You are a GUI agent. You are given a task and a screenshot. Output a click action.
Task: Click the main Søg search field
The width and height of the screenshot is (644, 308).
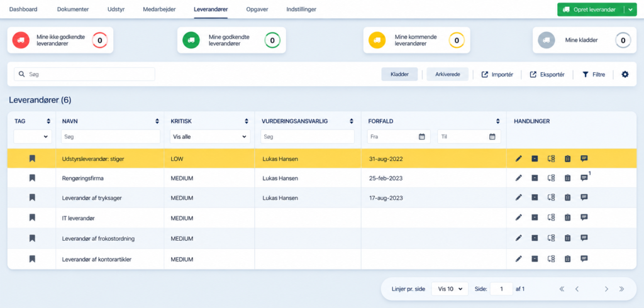85,74
